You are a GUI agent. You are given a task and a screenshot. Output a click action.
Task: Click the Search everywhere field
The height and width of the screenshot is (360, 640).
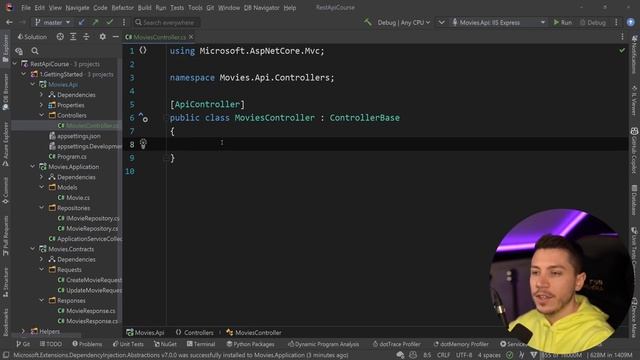tap(167, 22)
